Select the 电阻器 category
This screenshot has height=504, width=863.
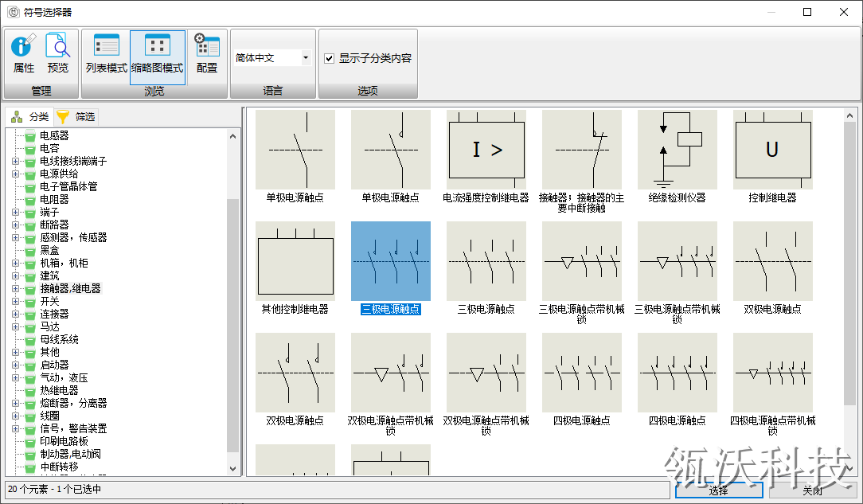click(54, 199)
